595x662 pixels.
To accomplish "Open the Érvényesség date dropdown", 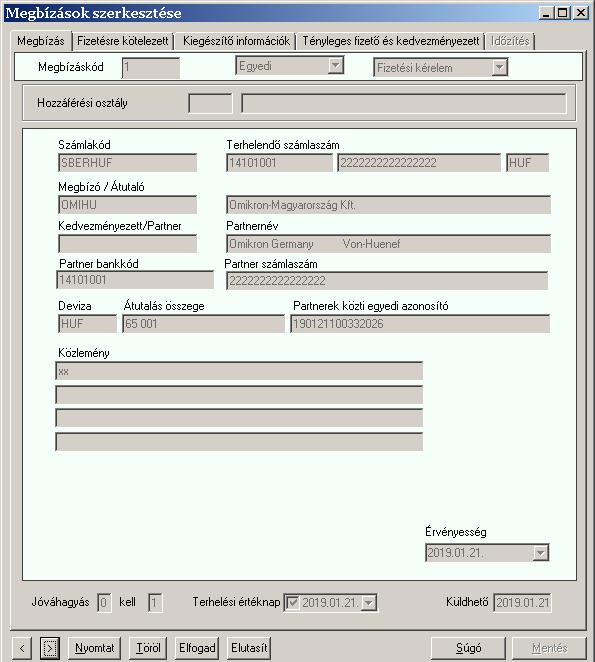I will (x=541, y=553).
